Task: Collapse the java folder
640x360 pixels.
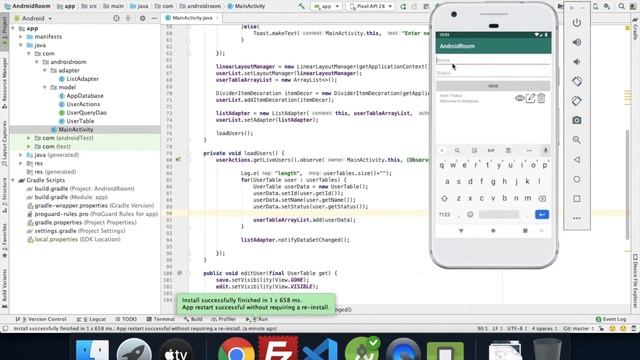Action: pos(21,45)
